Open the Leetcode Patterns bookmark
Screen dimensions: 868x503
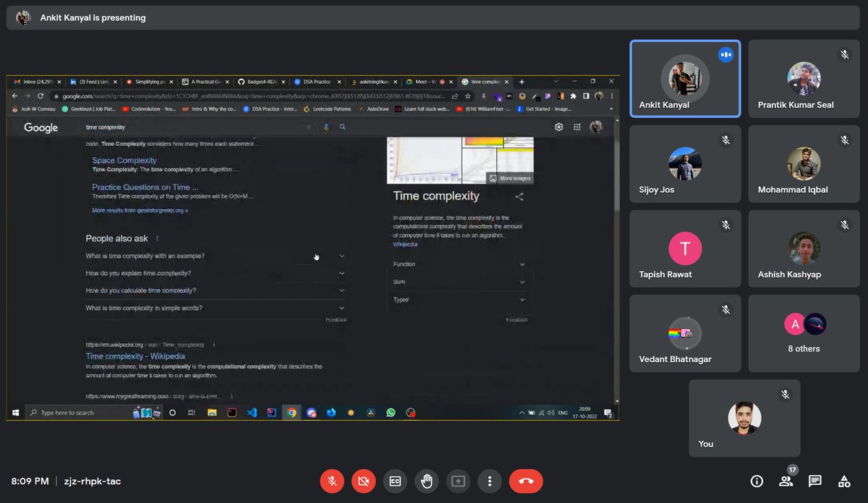coord(328,109)
